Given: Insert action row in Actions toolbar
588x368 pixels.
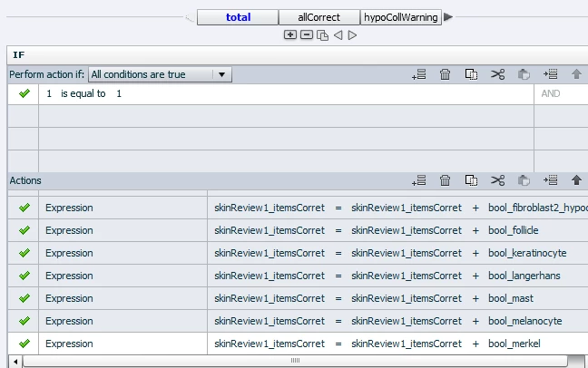Looking at the screenshot, I should (x=550, y=180).
